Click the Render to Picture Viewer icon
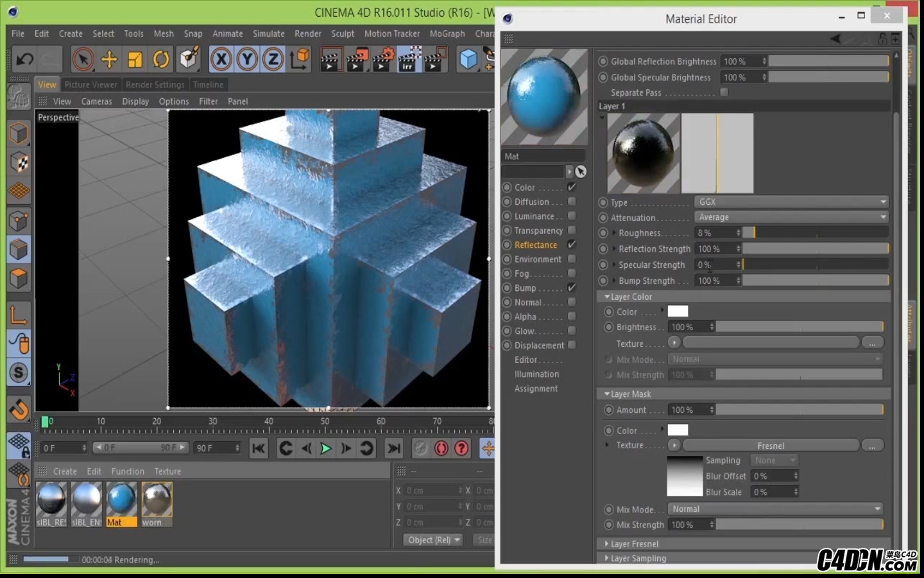Image resolution: width=924 pixels, height=578 pixels. [357, 60]
